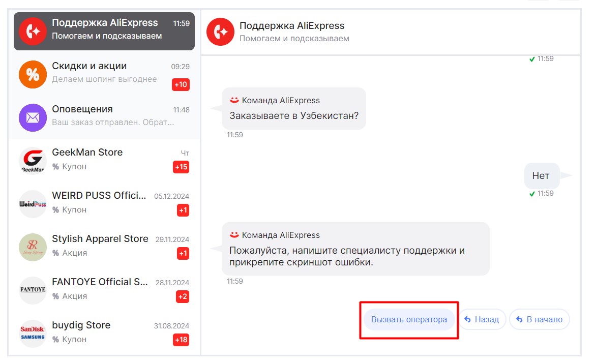Open Stylish Apparel Store chat name
Viewport: 596px width, 364px height.
(100, 238)
